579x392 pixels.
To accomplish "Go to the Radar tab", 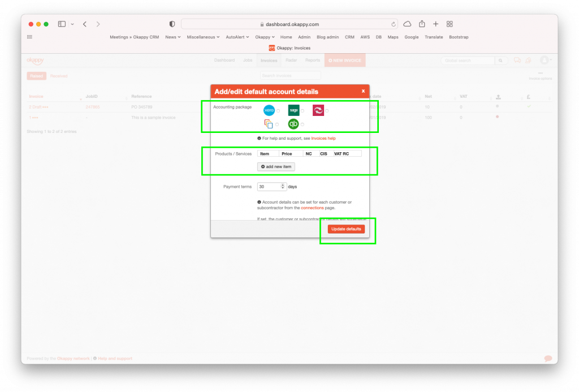I will tap(291, 60).
